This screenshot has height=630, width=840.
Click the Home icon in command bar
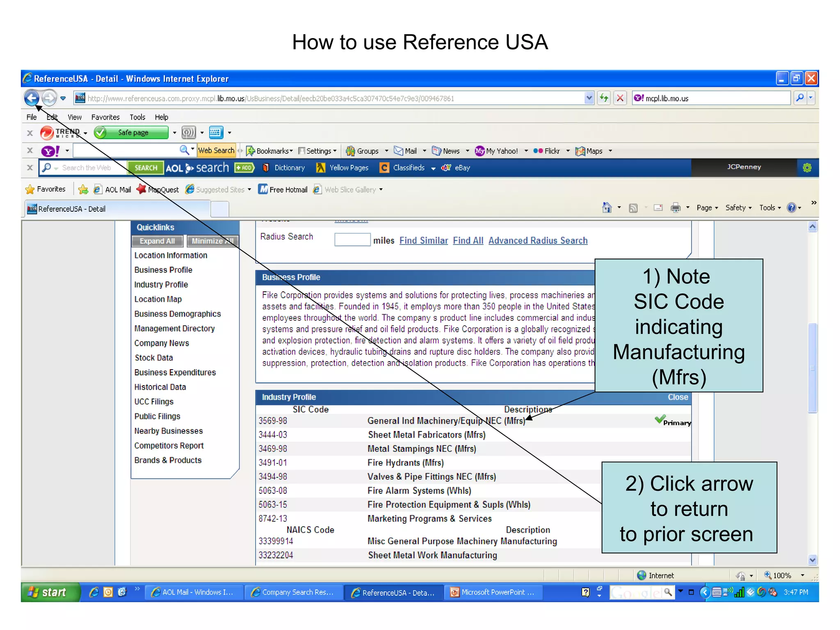607,208
